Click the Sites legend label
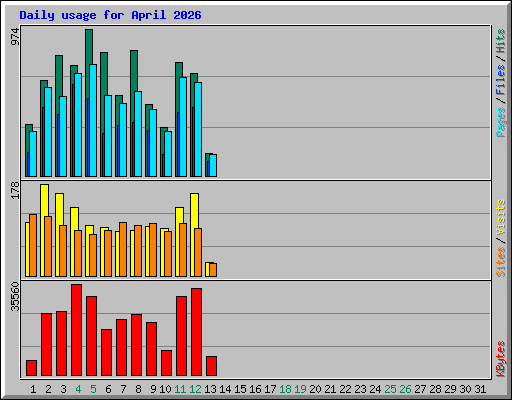The image size is (512, 400). 501,262
